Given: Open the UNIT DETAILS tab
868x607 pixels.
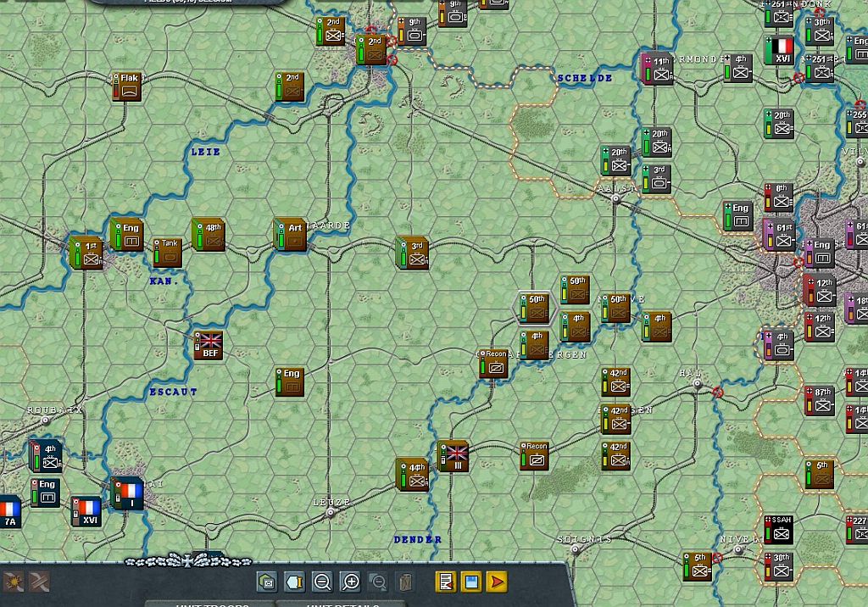Looking at the screenshot, I should [342, 604].
